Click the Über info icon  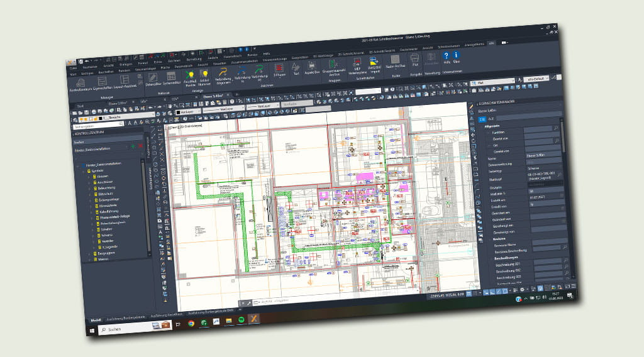click(x=457, y=56)
